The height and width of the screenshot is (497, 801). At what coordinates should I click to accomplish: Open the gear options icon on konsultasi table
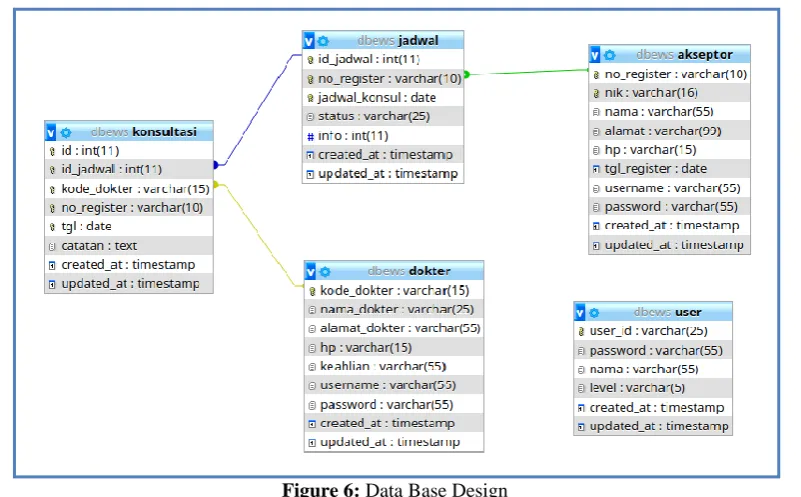(x=66, y=133)
